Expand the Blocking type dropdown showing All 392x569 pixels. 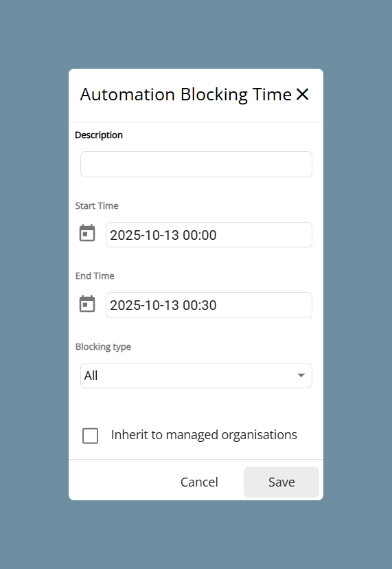pos(196,376)
